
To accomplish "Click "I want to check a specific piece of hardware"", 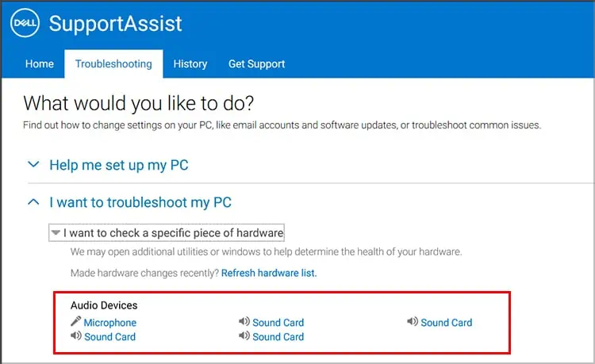I will [173, 233].
